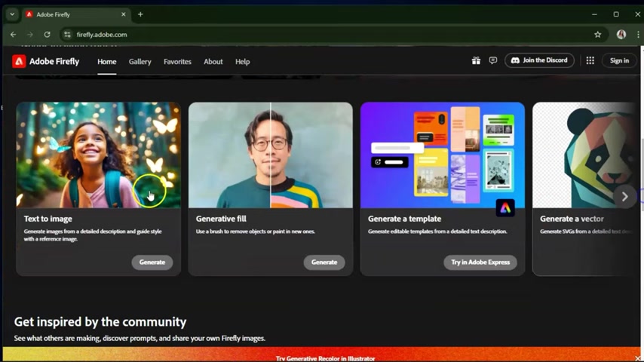Open the Help nav tab
Screen dimensions: 644x362
point(242,62)
